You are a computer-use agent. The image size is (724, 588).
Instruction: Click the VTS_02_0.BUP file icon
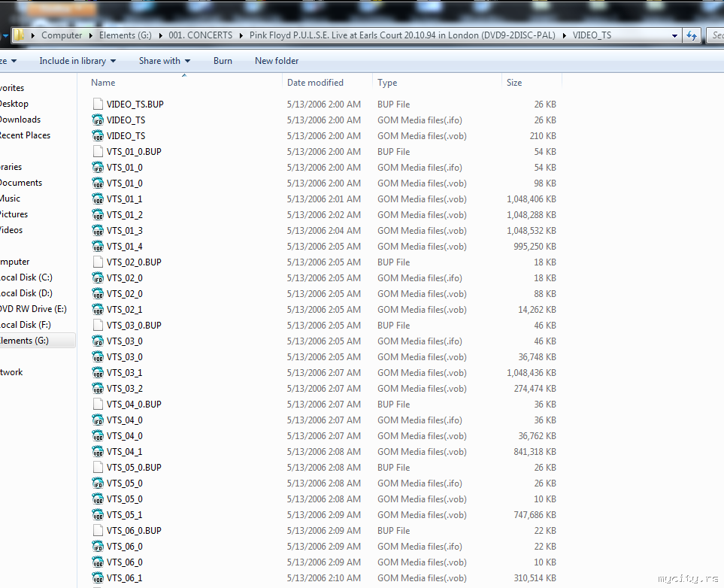click(x=98, y=262)
